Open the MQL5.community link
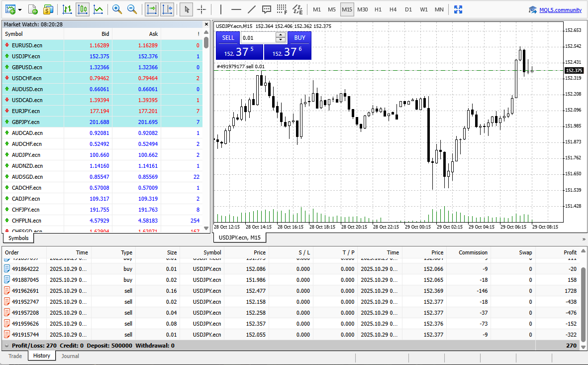Screen dimensions: 588x365 pos(560,10)
